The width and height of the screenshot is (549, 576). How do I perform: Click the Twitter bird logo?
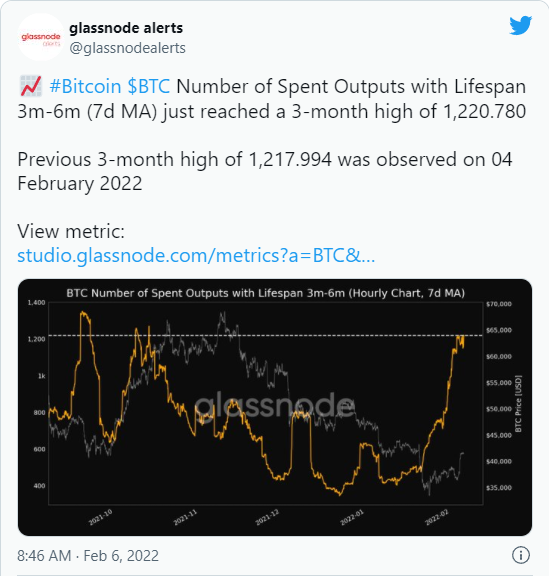point(520,25)
